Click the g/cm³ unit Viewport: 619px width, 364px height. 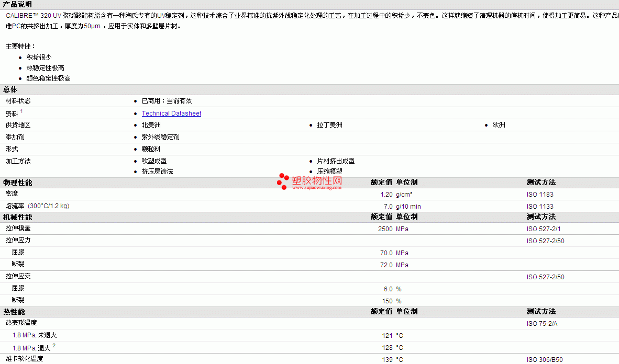point(404,195)
